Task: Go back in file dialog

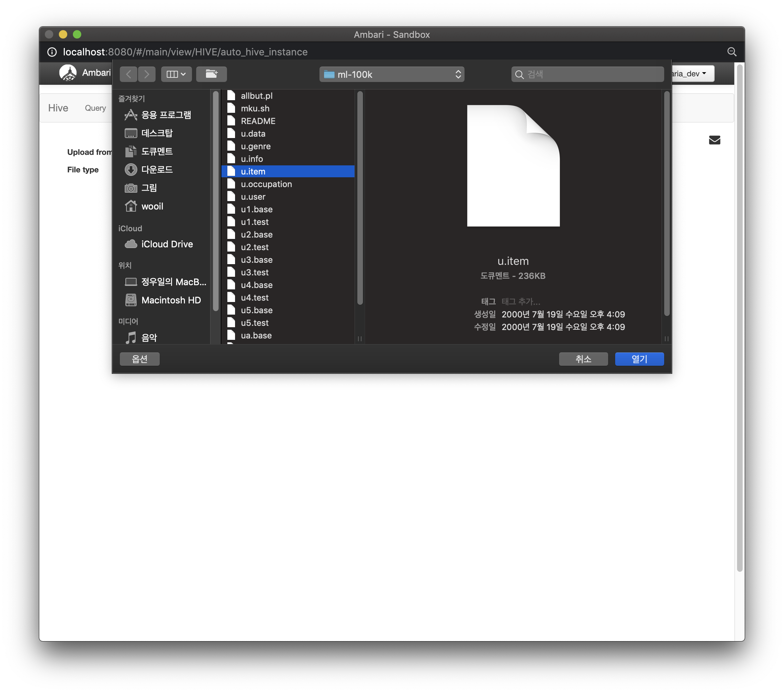Action: pos(129,74)
